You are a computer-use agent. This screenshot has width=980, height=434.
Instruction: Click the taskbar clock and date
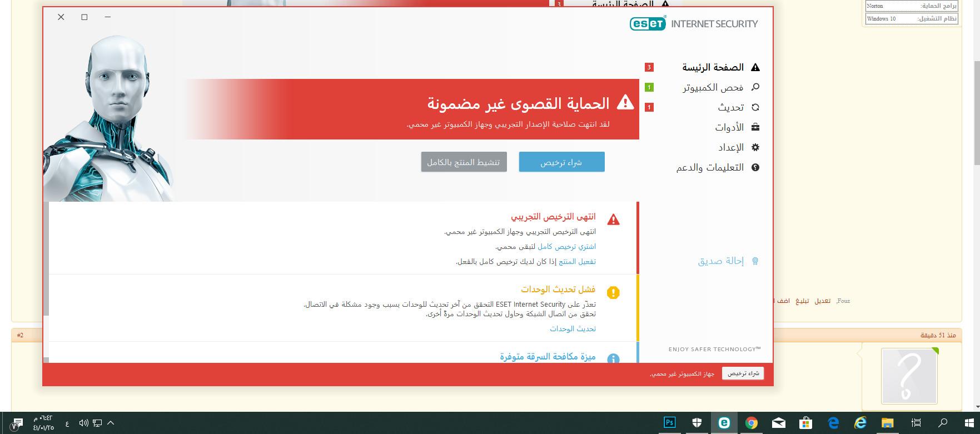click(x=43, y=423)
